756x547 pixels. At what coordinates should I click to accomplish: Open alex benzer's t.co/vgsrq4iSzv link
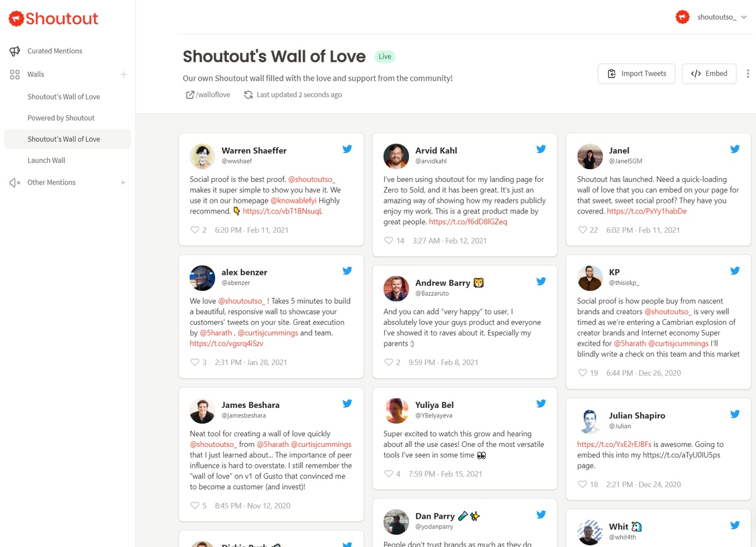(227, 344)
